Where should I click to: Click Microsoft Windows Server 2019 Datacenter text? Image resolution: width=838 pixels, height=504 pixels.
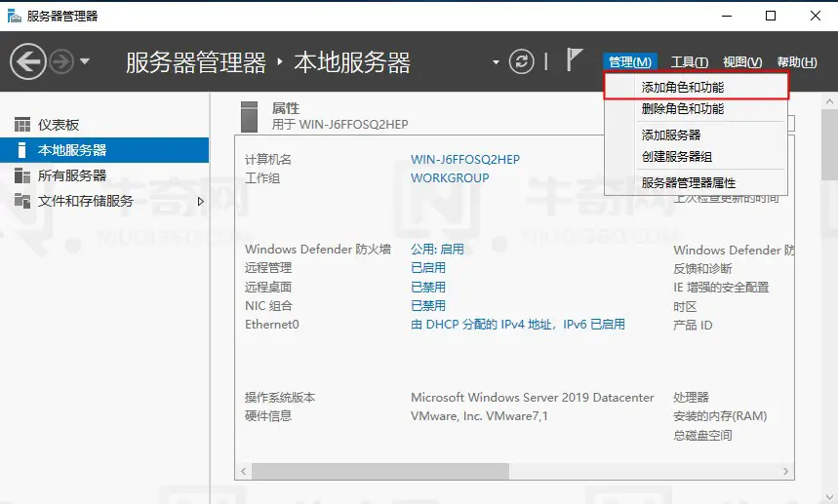[533, 397]
